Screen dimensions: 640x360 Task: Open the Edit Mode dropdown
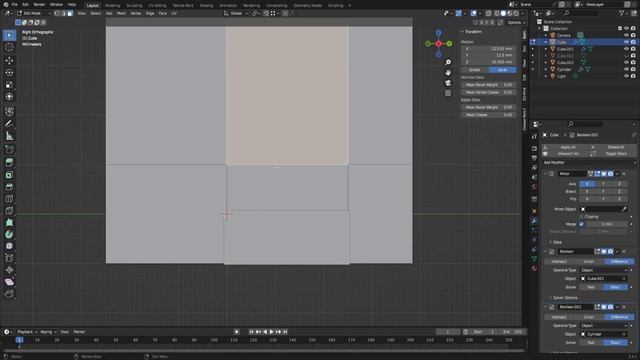[34, 13]
